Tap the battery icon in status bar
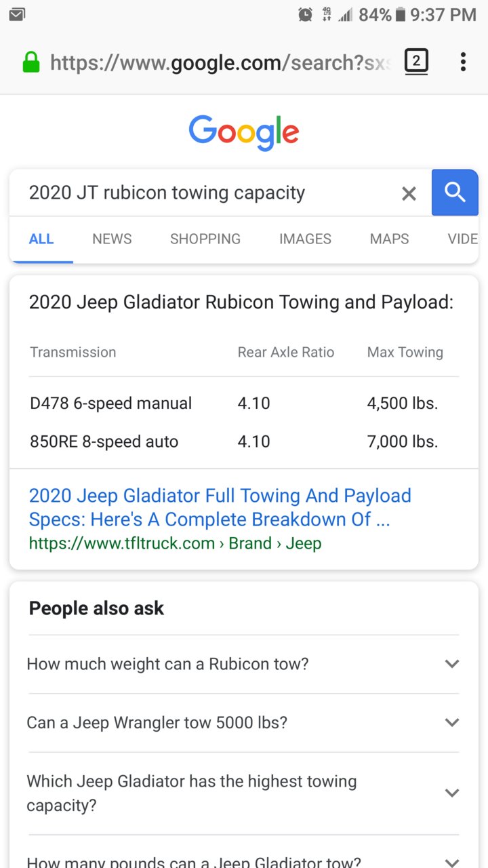Screen dimensions: 488x868 click(x=401, y=14)
